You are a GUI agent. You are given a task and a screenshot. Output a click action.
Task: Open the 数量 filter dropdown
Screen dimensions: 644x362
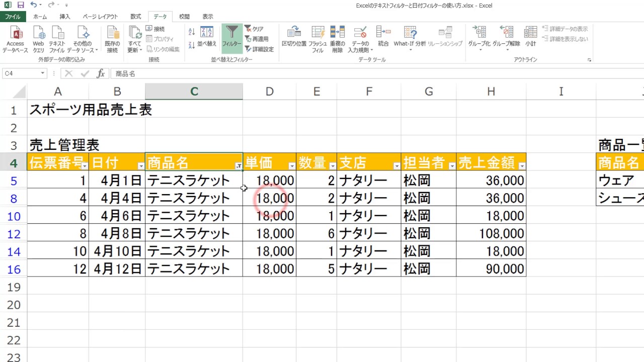[332, 165]
